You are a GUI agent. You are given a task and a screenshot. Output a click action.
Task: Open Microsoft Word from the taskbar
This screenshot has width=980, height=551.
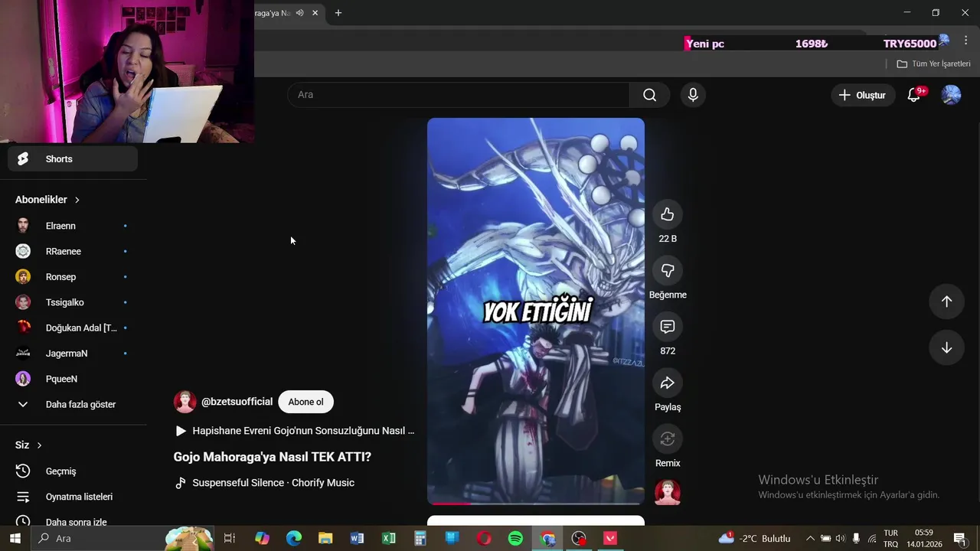[357, 539]
